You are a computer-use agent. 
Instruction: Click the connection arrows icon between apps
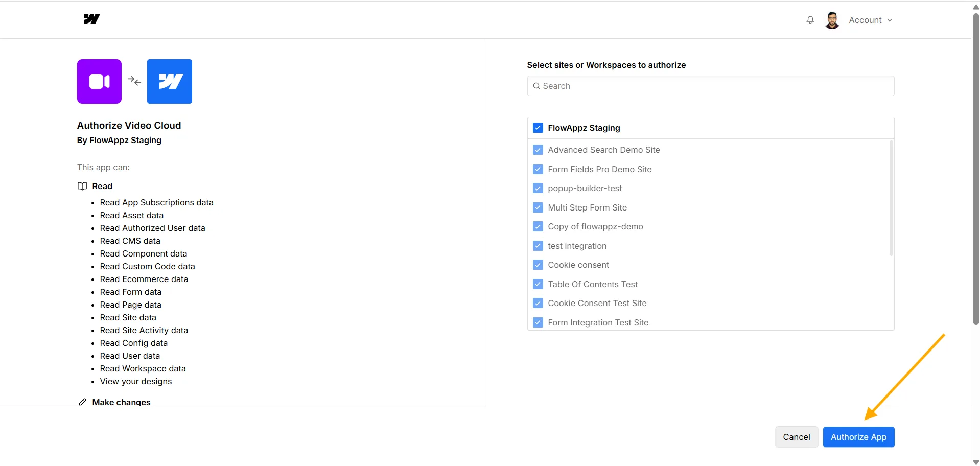[134, 81]
